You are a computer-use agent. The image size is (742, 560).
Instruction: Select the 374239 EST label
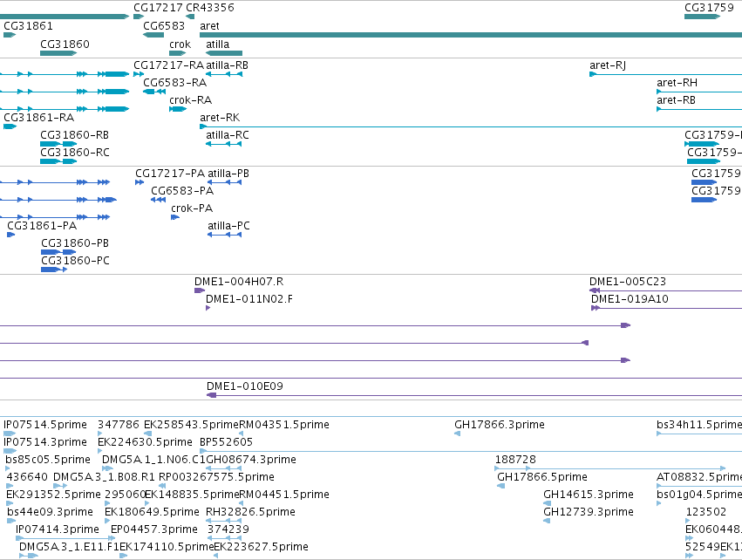click(228, 529)
